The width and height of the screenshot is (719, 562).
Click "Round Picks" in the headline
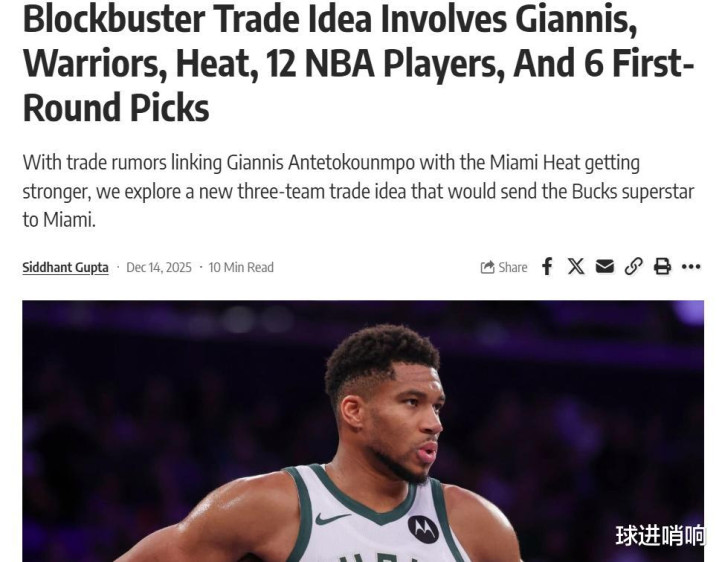pyautogui.click(x=116, y=108)
